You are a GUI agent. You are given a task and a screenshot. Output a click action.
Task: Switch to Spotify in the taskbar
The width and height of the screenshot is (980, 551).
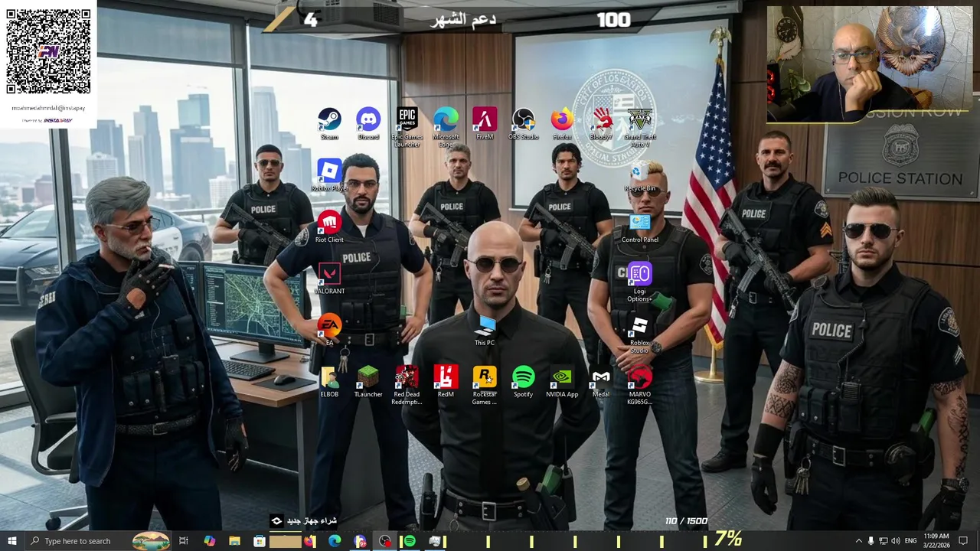(x=410, y=541)
